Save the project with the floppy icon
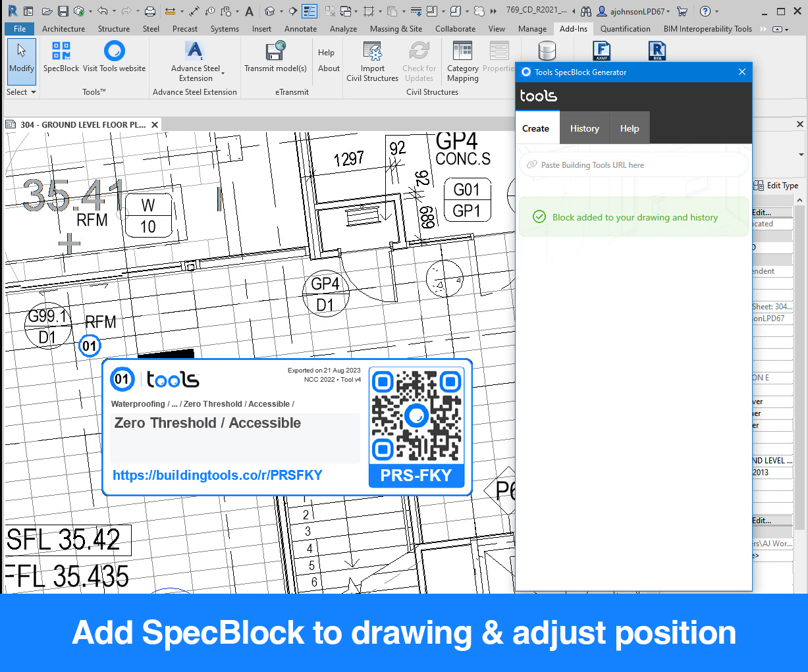 (x=63, y=11)
